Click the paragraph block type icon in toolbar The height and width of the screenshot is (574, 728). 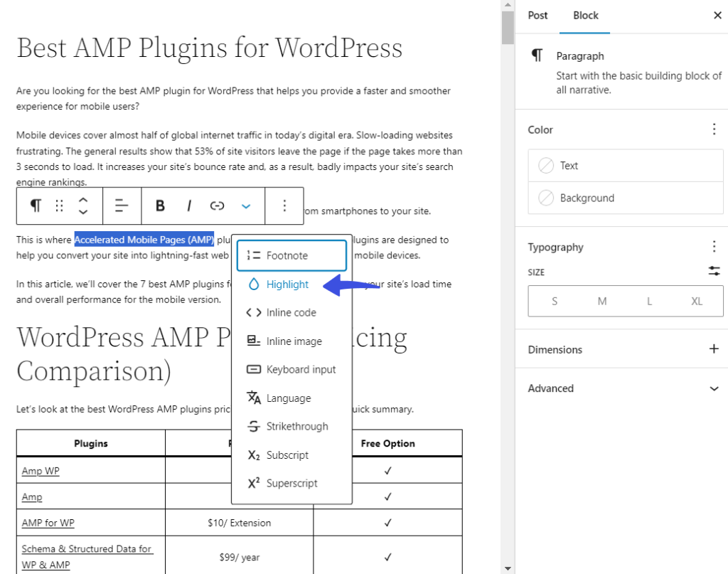coord(36,206)
